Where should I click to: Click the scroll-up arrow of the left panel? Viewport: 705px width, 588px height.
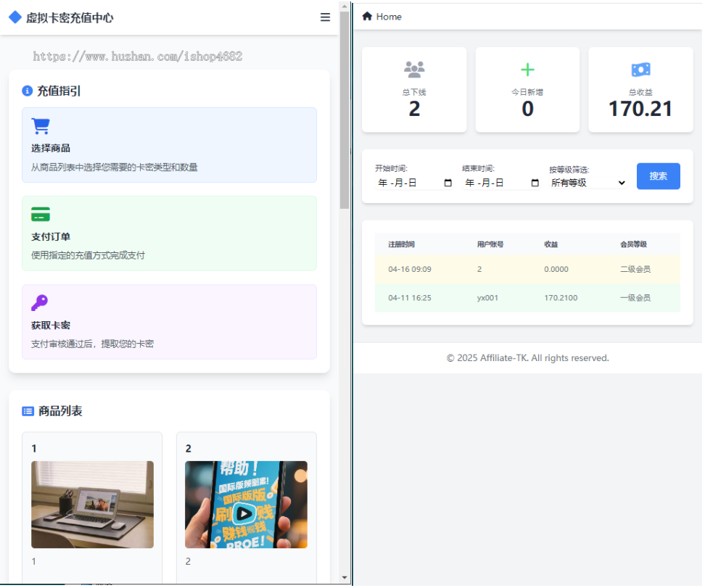[345, 7]
